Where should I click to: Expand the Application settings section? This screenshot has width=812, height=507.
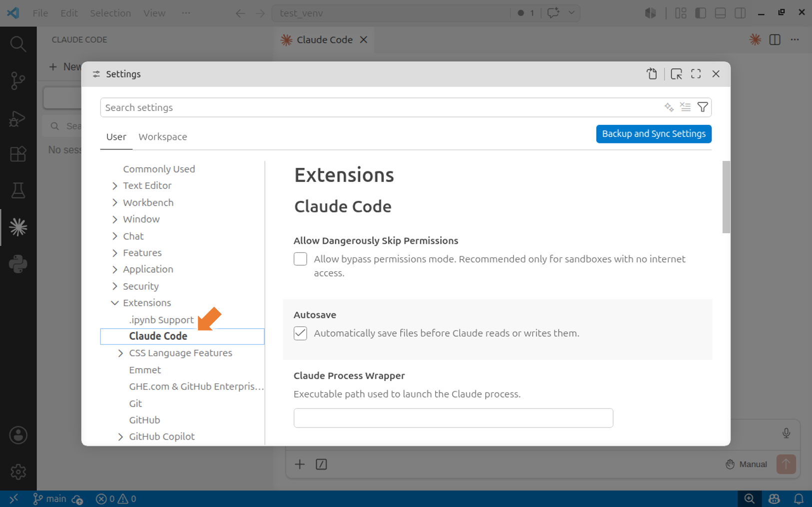[115, 269]
